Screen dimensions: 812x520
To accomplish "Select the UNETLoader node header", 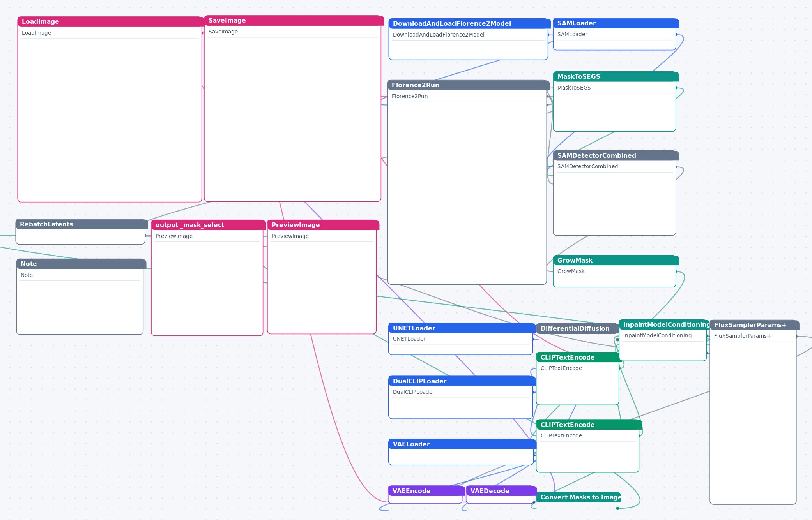I will [462, 328].
